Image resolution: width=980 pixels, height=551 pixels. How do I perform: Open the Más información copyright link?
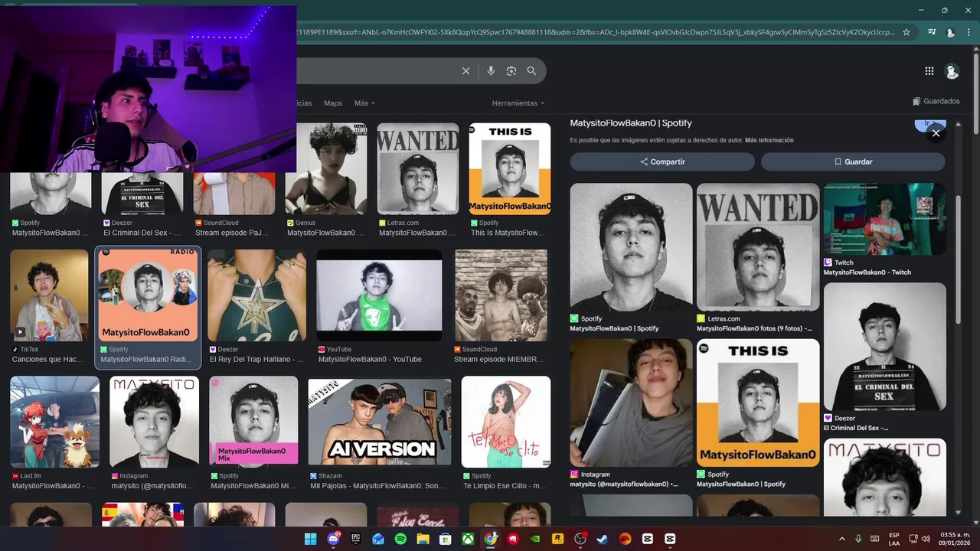769,140
